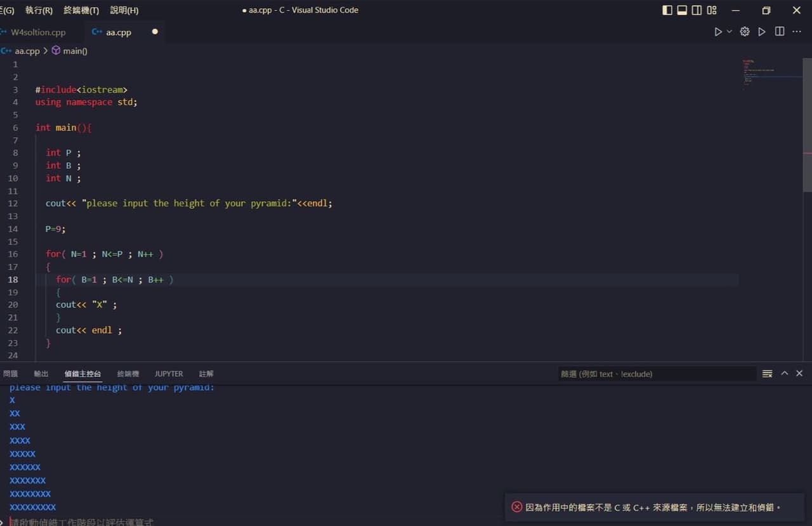This screenshot has width=812, height=526.
Task: Split the editor into two panes
Action: pyautogui.click(x=780, y=31)
